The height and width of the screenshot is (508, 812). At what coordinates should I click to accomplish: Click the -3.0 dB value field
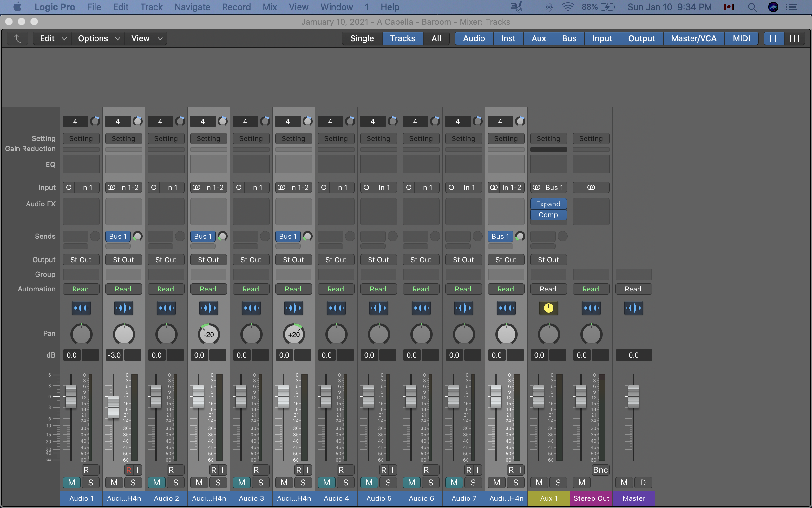coord(114,355)
